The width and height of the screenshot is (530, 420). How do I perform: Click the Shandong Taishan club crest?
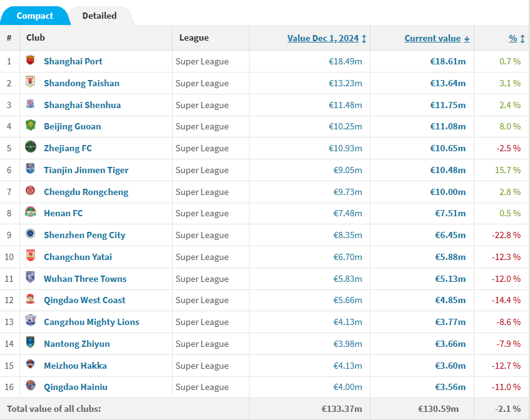(x=31, y=82)
